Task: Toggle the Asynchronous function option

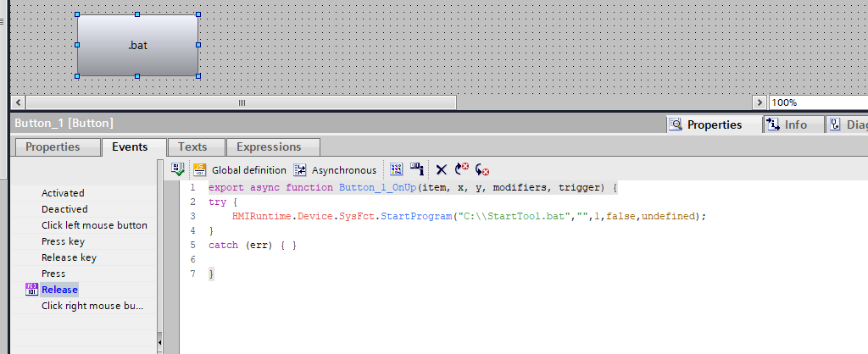Action: pyautogui.click(x=335, y=170)
